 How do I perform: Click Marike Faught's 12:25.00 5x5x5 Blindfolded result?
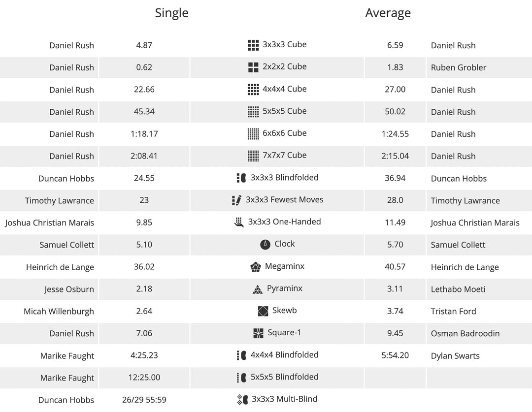click(144, 378)
